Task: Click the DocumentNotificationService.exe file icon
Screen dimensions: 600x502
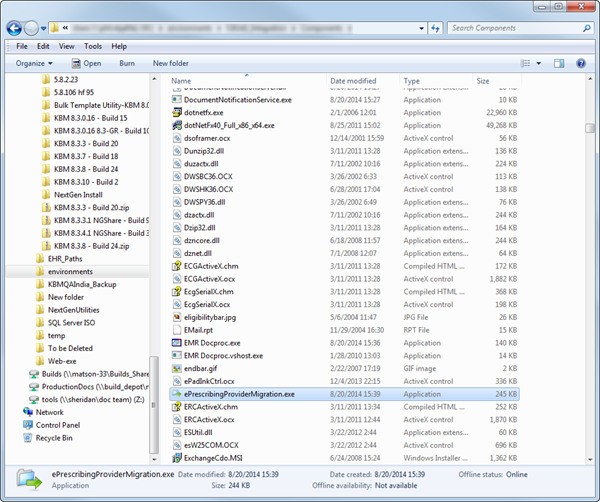Action: pos(176,100)
